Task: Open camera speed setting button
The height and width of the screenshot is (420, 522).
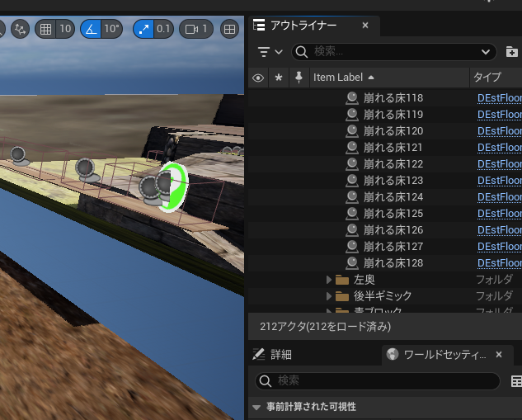Action: (196, 30)
